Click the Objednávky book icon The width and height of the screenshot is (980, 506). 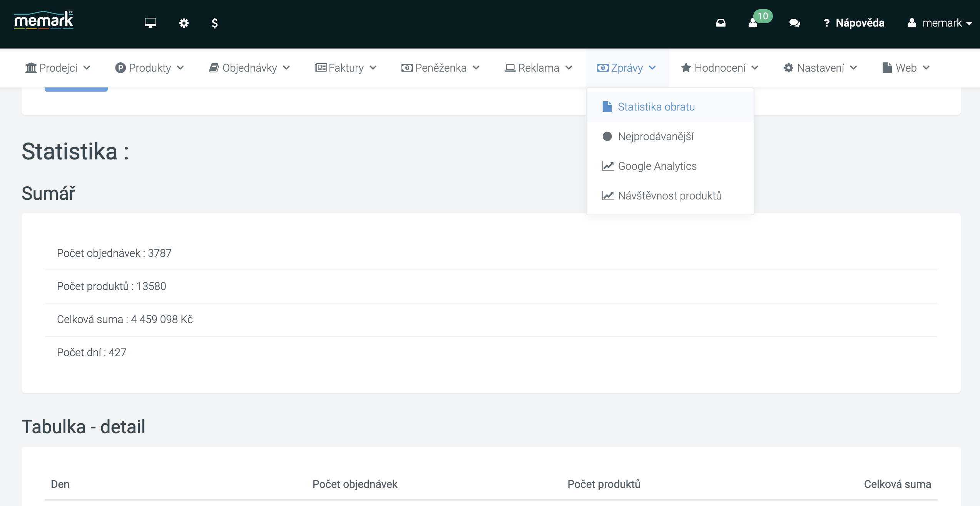tap(214, 68)
